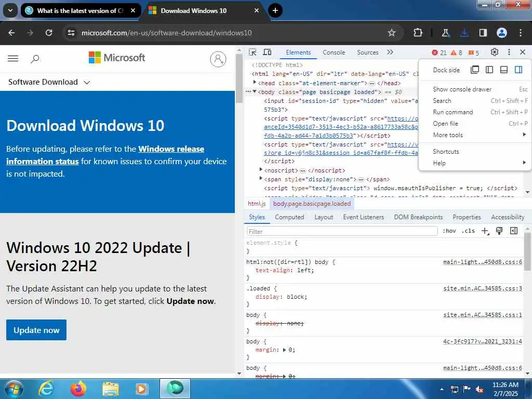Click the Chrome Labs flask icon
532x399 pixels.
click(445, 33)
